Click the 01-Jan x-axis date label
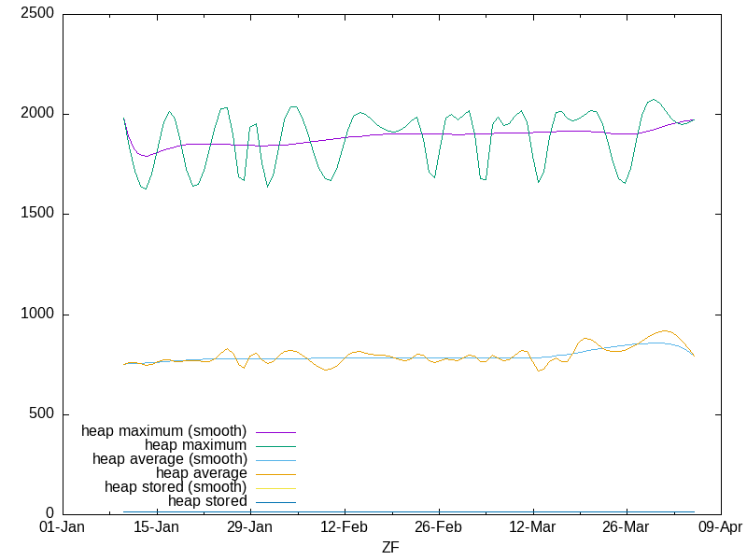This screenshot has width=747, height=560. tap(62, 527)
